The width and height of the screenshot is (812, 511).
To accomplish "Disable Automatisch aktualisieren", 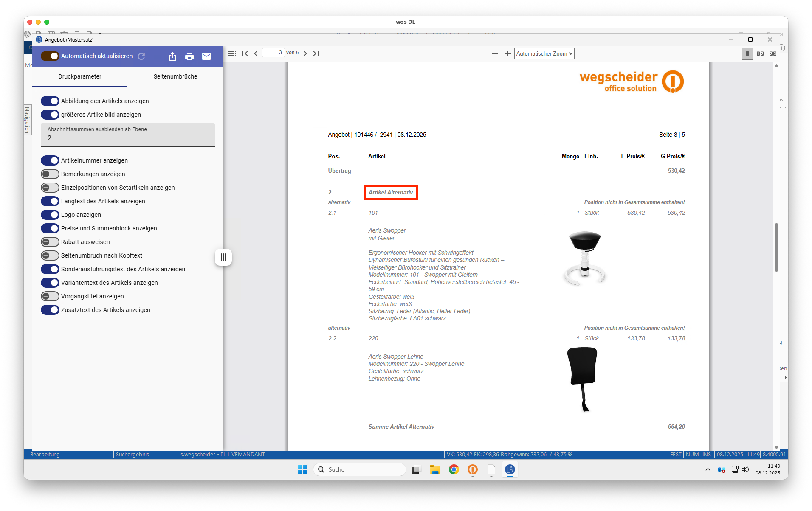I will (50, 56).
